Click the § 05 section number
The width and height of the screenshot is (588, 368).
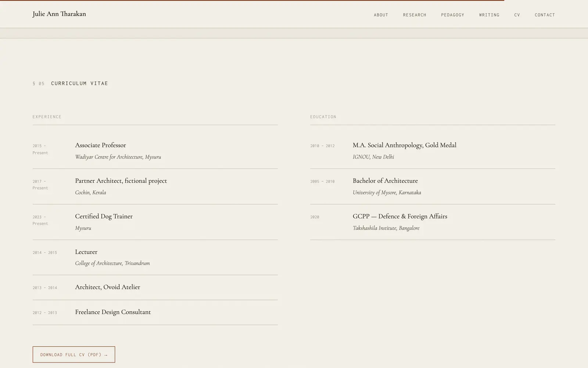(x=39, y=84)
